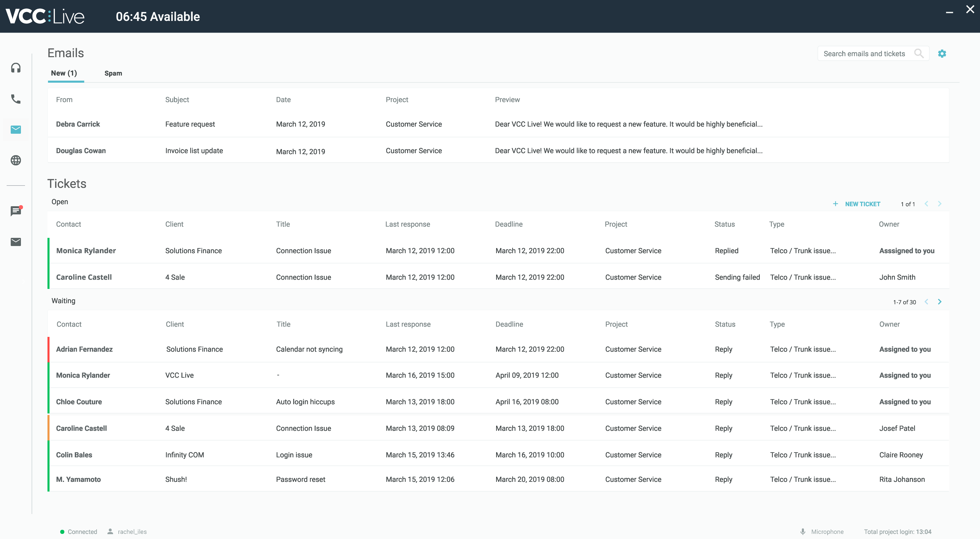Select the highlighted email envelope sidebar icon
The width and height of the screenshot is (980, 539).
pos(16,130)
